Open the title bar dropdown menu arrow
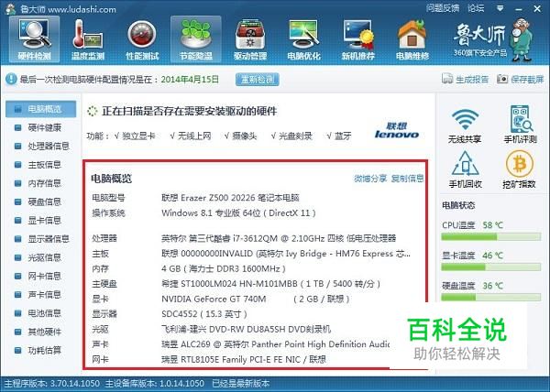The height and width of the screenshot is (392, 550). [x=500, y=8]
